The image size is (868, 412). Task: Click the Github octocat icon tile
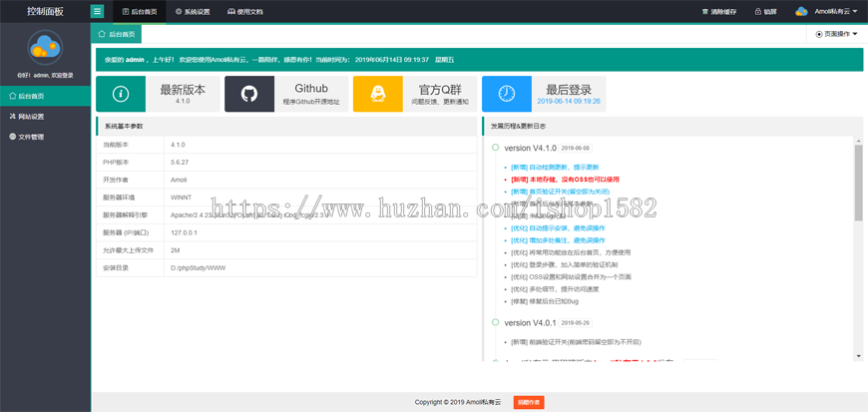249,94
